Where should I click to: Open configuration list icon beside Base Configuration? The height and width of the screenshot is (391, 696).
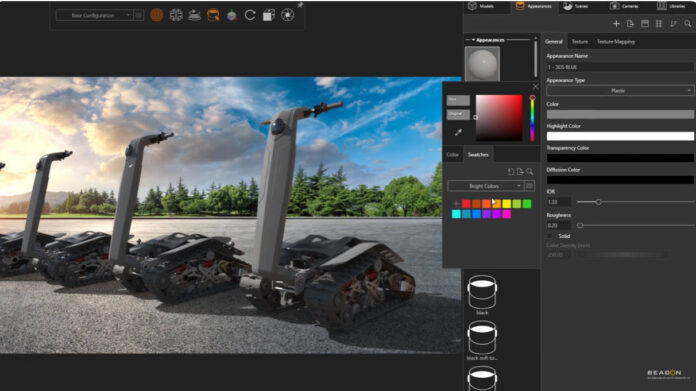[x=138, y=15]
